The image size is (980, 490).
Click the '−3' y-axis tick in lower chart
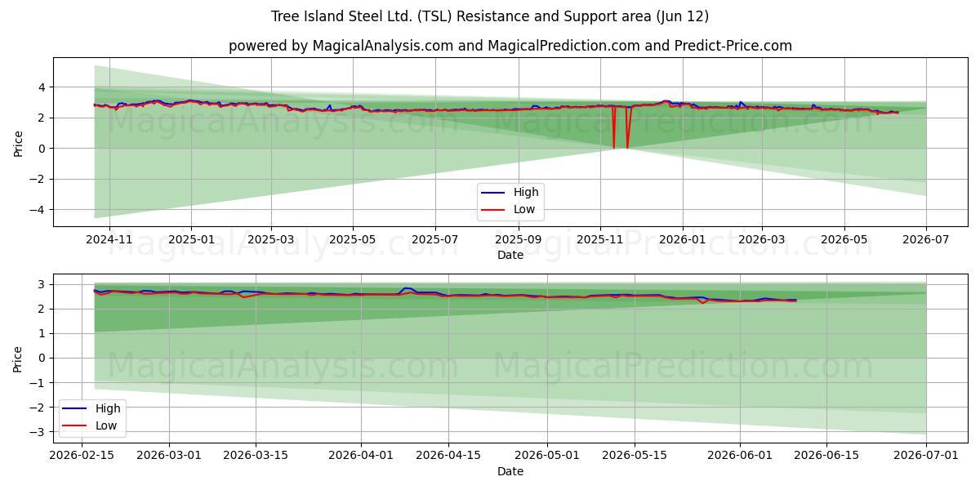(39, 432)
